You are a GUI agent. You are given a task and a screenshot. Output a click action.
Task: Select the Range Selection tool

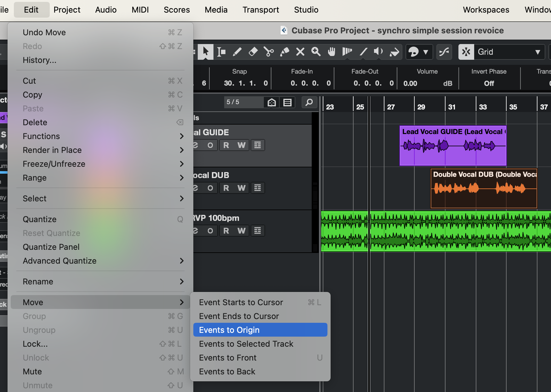coord(221,52)
